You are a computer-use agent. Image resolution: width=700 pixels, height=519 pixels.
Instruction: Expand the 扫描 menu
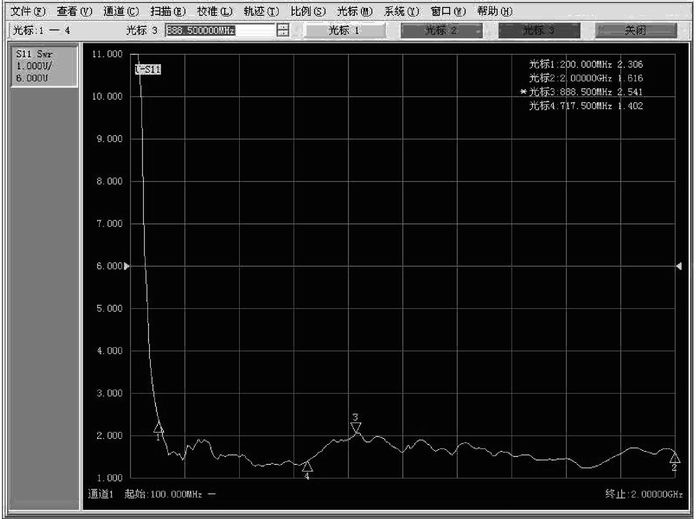click(x=167, y=11)
